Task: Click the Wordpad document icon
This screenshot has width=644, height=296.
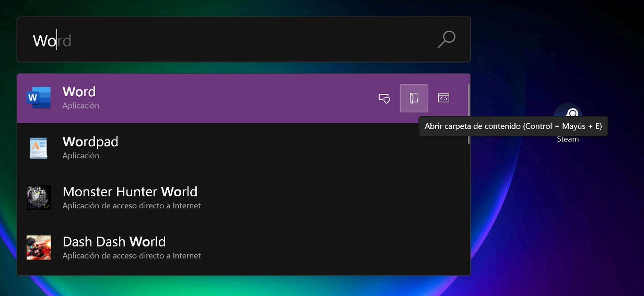Action: click(x=39, y=148)
